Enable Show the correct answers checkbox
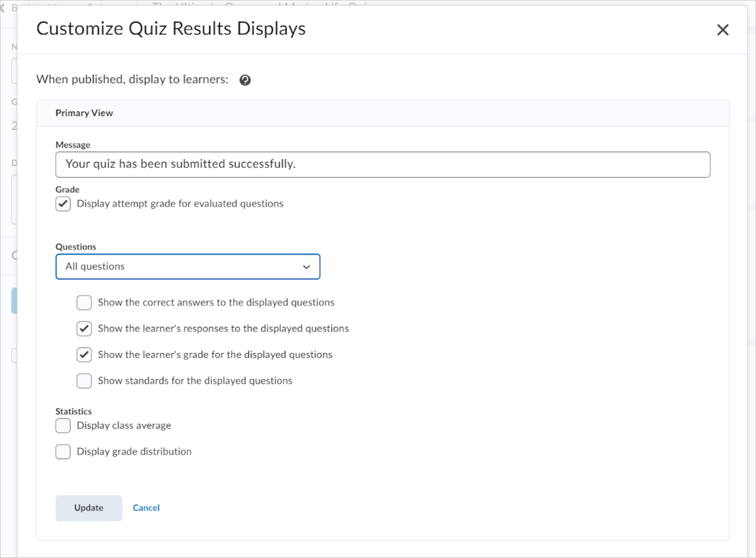 tap(84, 302)
